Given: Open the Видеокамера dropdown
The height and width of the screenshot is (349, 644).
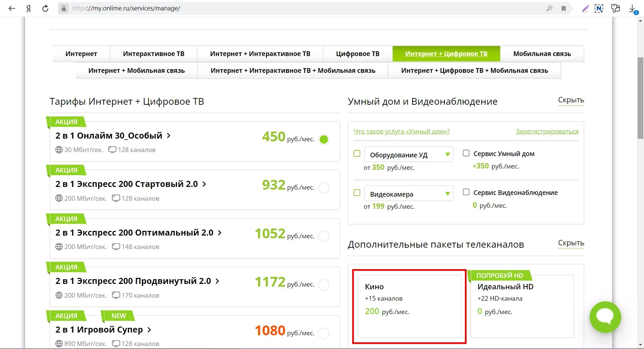Looking at the screenshot, I should [x=409, y=193].
